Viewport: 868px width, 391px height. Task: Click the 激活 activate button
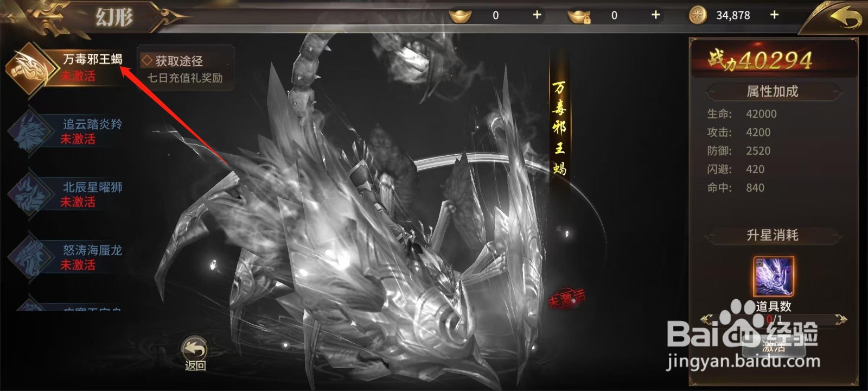pyautogui.click(x=773, y=346)
